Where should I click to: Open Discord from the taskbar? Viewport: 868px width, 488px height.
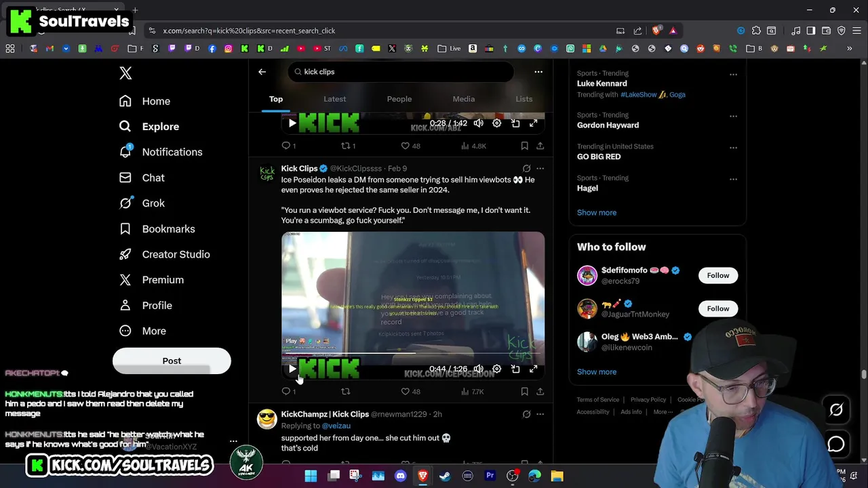(x=400, y=476)
